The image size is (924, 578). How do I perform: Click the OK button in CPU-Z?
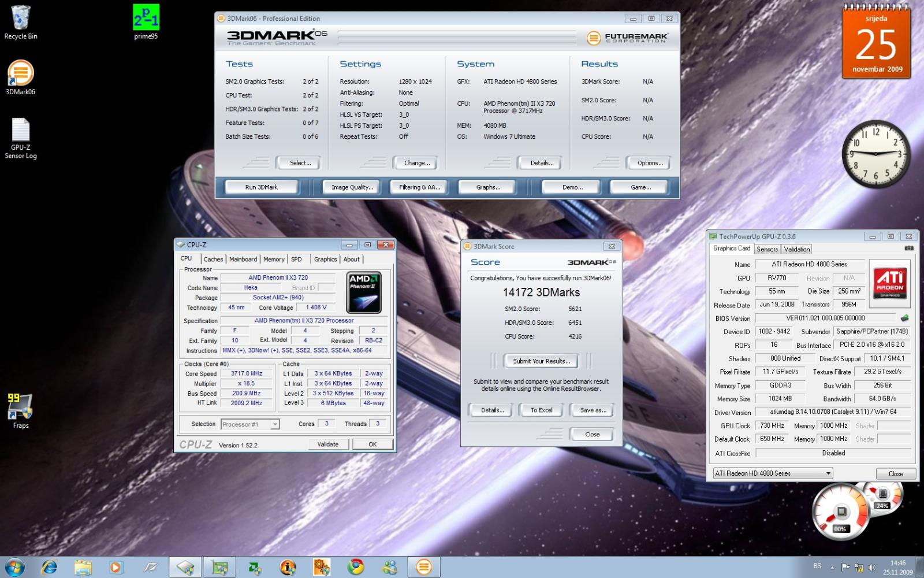(x=372, y=444)
